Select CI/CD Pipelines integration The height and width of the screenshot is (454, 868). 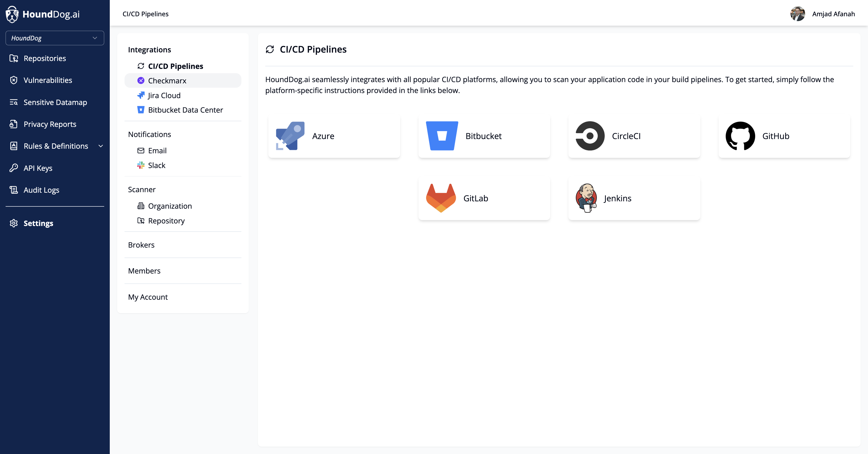176,66
